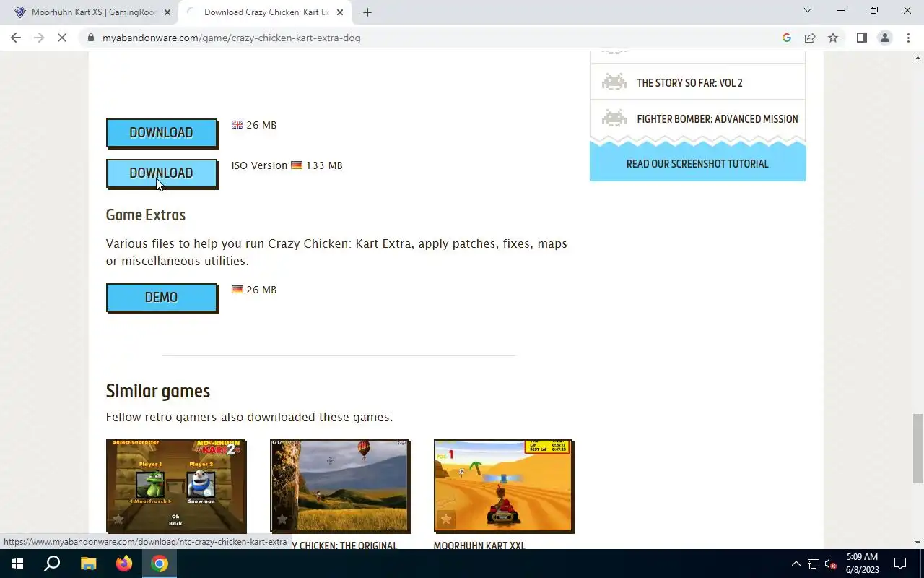Download the 133 MB ISO version

click(x=161, y=173)
